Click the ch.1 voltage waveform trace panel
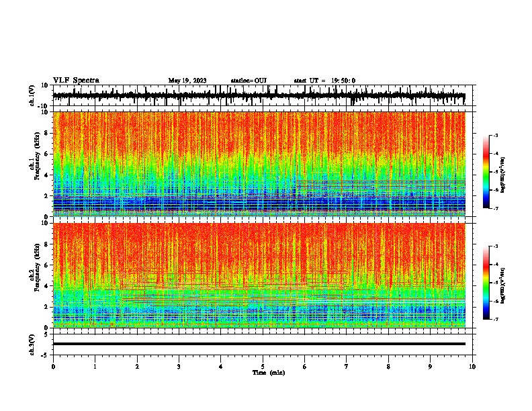532x411 pixels. (x=262, y=95)
